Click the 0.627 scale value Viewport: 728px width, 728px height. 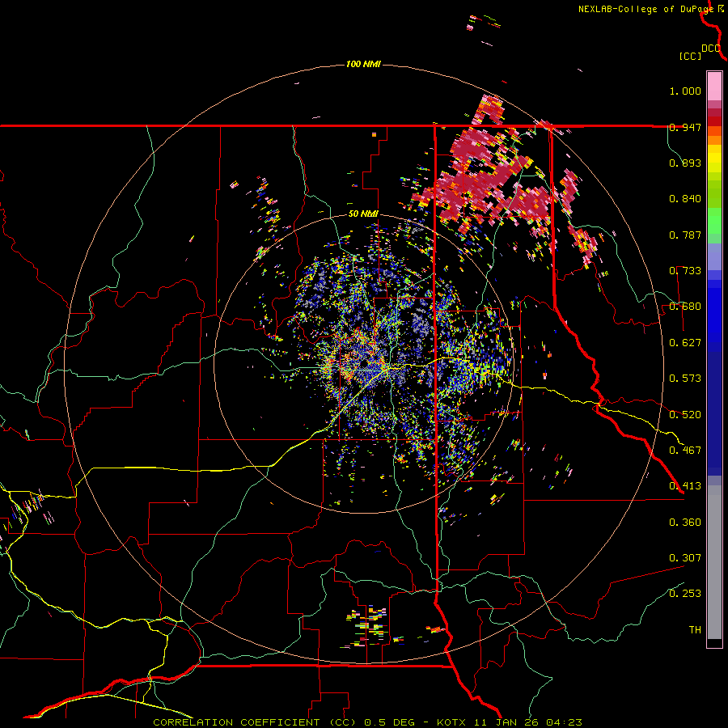[x=685, y=343]
